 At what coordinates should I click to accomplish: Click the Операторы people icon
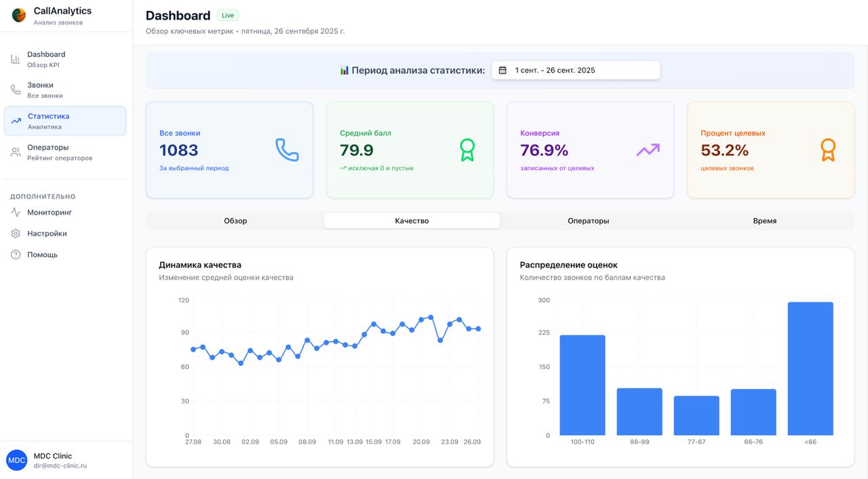(x=16, y=152)
